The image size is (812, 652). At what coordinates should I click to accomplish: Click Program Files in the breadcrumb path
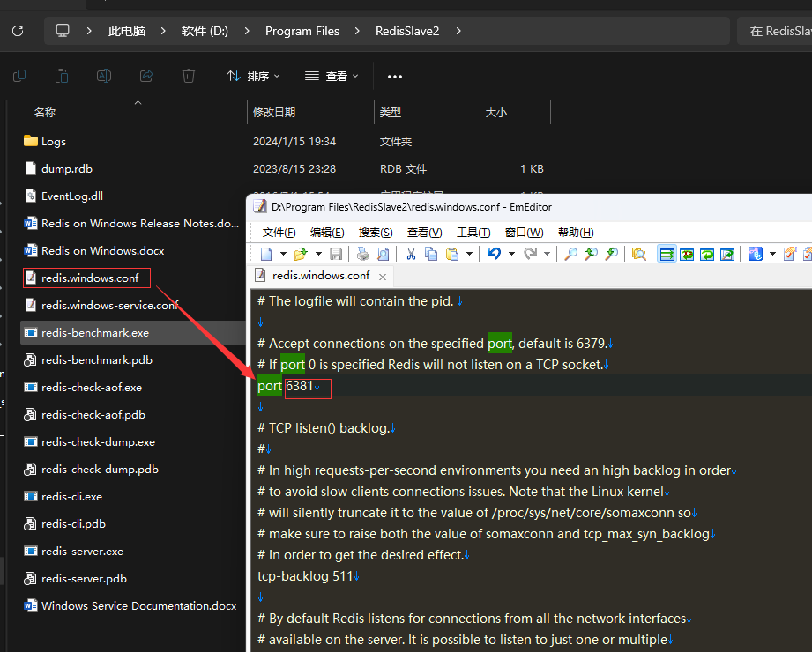point(302,31)
